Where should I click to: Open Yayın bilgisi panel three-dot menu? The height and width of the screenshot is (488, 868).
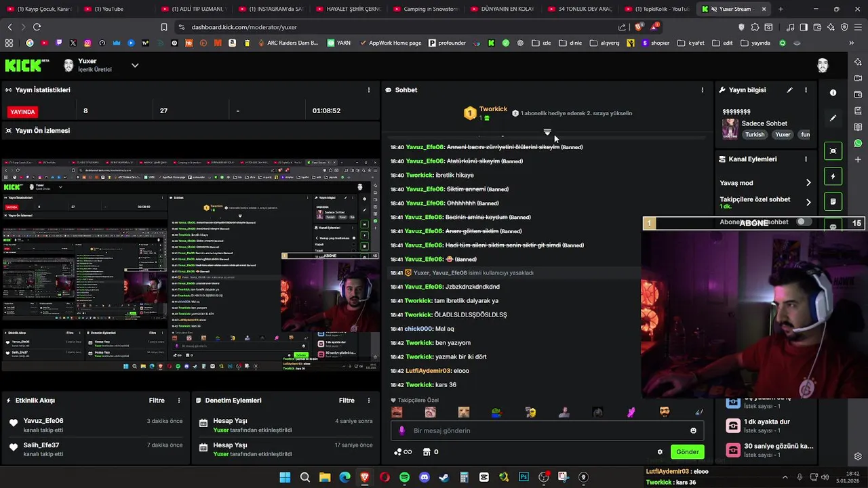click(x=806, y=89)
